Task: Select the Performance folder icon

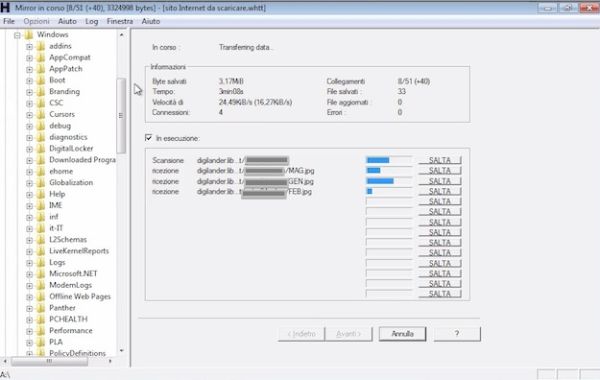Action: pos(41,331)
